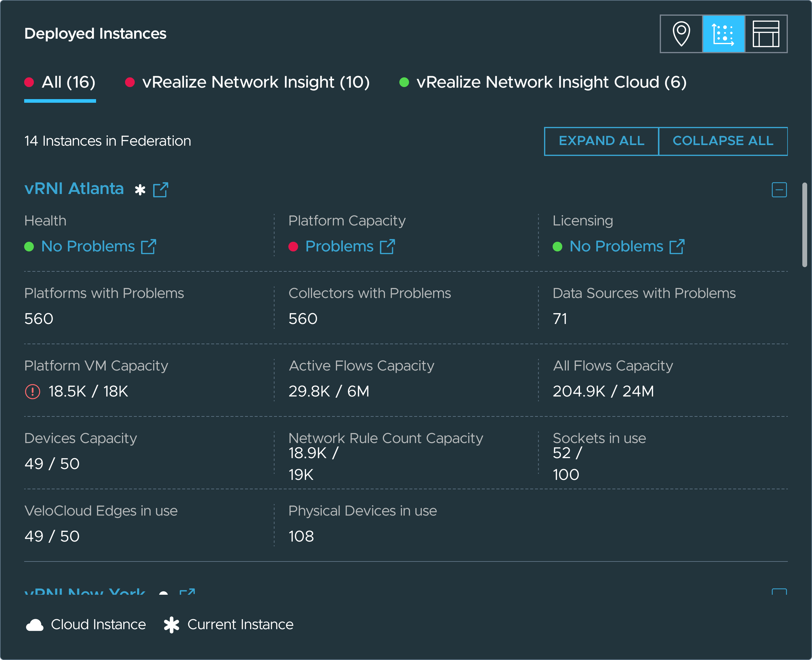The height and width of the screenshot is (660, 812).
Task: Click the 18.5K / 18K value
Action: point(88,391)
